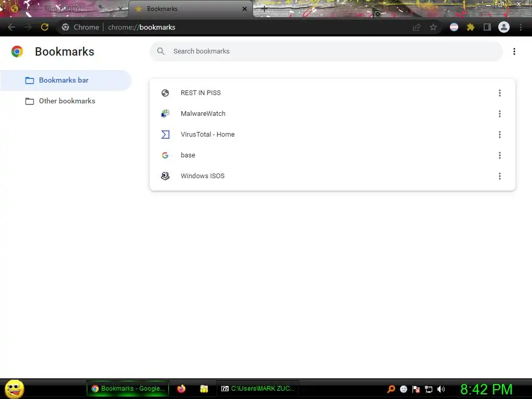This screenshot has width=532, height=399.
Task: Click the globe favicon of REST IN PISS
Action: [x=165, y=93]
